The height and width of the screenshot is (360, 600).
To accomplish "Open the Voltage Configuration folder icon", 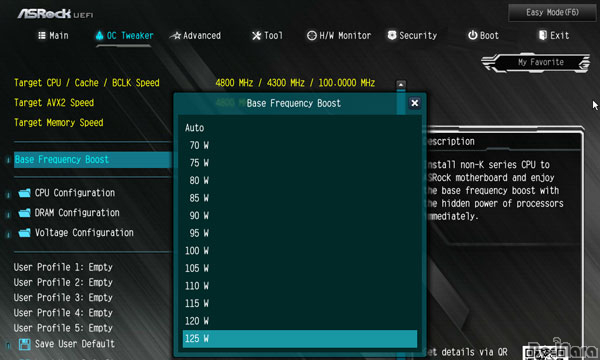I will [x=24, y=233].
